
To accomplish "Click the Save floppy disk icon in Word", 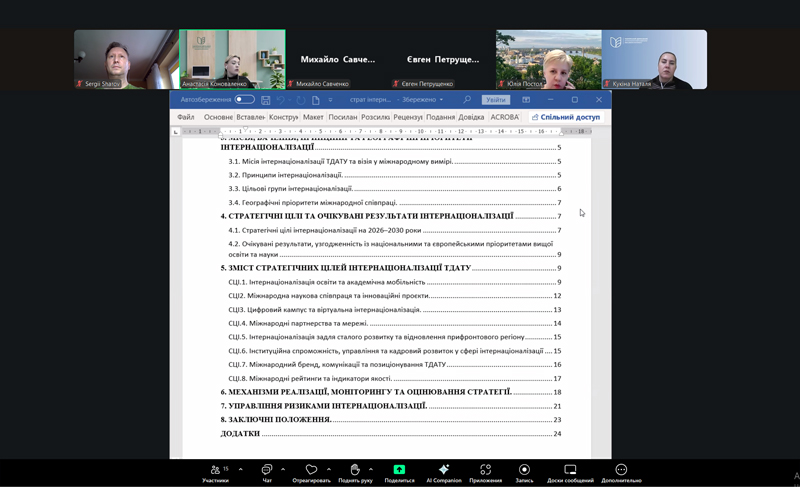I will pyautogui.click(x=265, y=100).
